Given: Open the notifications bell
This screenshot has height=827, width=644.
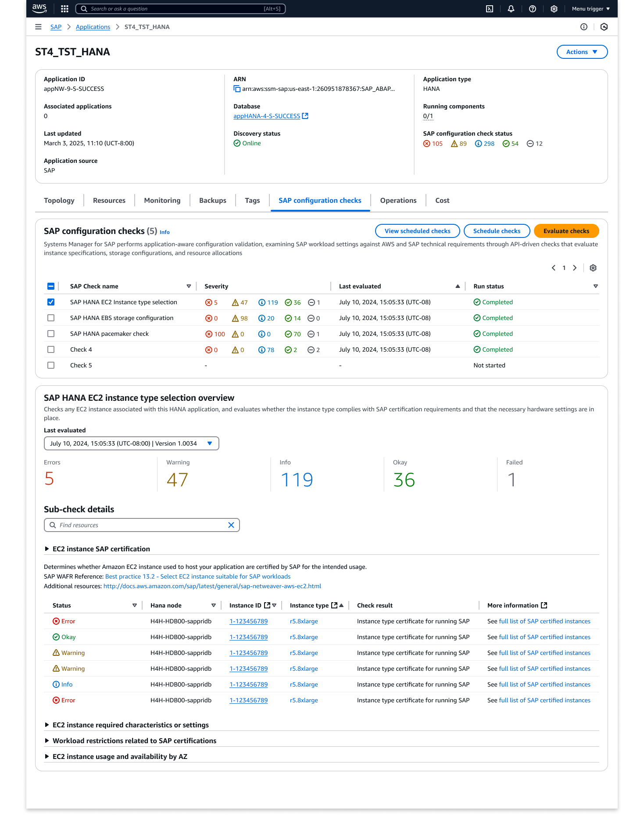Looking at the screenshot, I should 511,9.
